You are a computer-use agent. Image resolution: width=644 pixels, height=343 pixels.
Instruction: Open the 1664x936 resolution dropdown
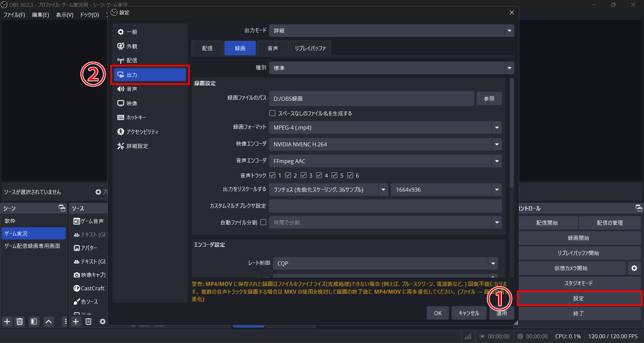coord(446,190)
